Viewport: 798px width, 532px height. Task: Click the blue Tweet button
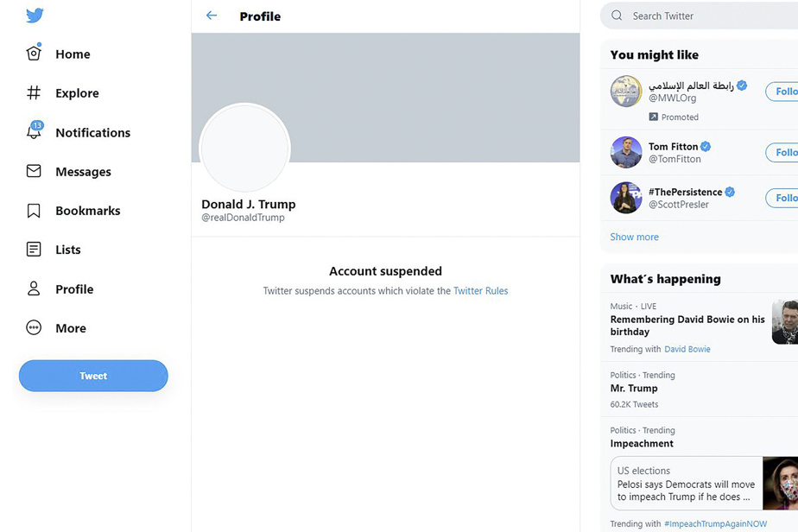(93, 376)
